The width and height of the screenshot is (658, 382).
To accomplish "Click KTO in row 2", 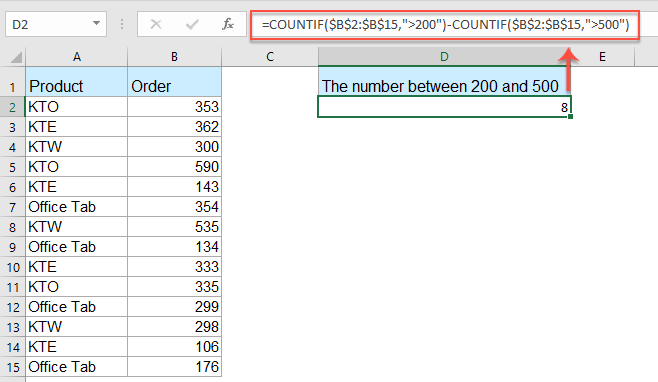I will [x=76, y=107].
